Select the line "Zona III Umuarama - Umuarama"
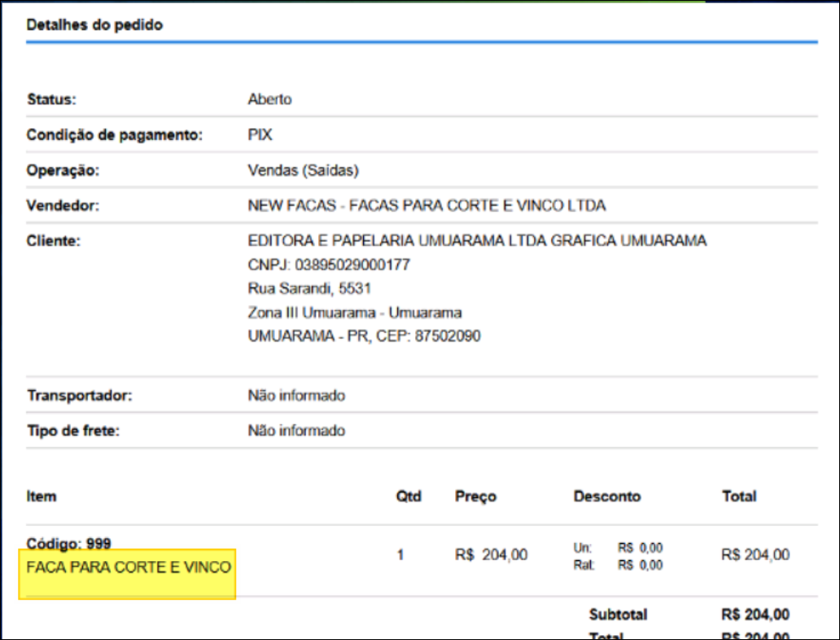 click(x=355, y=313)
